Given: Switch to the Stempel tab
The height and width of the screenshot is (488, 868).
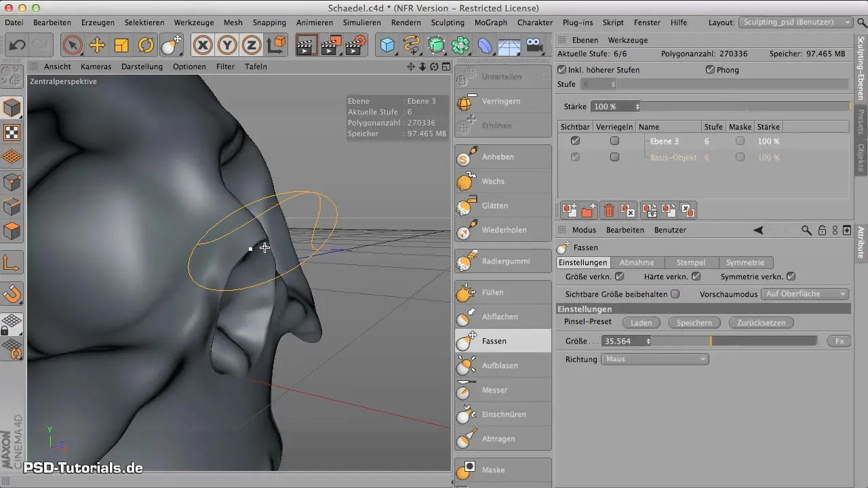Looking at the screenshot, I should (691, 262).
